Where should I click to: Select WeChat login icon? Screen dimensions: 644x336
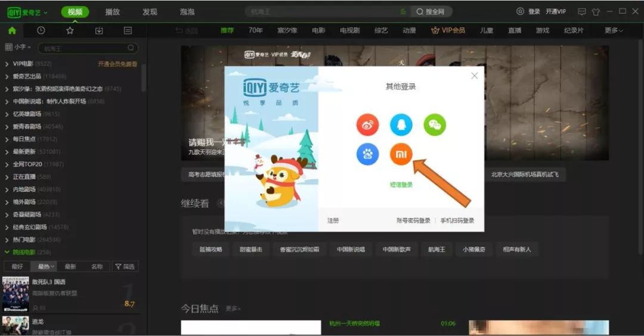click(x=435, y=125)
